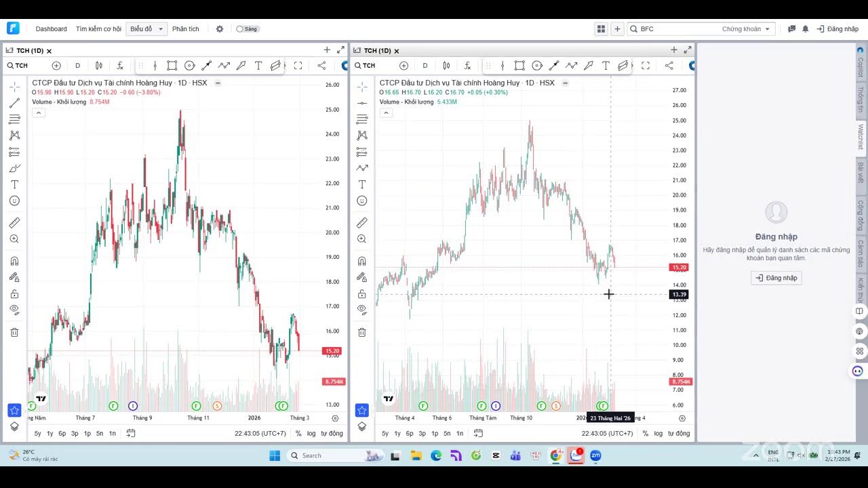The width and height of the screenshot is (868, 488).
Task: Activate zoom in tool in left chart sidebar
Action: click(14, 239)
